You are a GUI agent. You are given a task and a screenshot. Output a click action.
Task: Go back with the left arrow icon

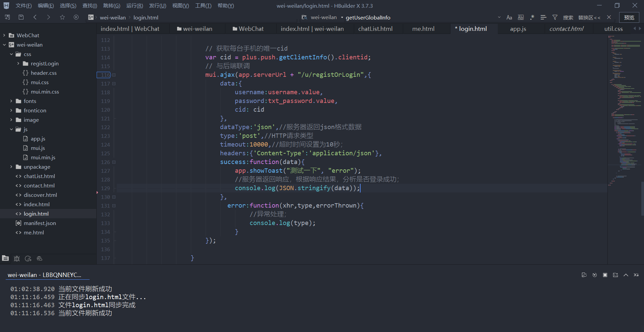coord(35,17)
